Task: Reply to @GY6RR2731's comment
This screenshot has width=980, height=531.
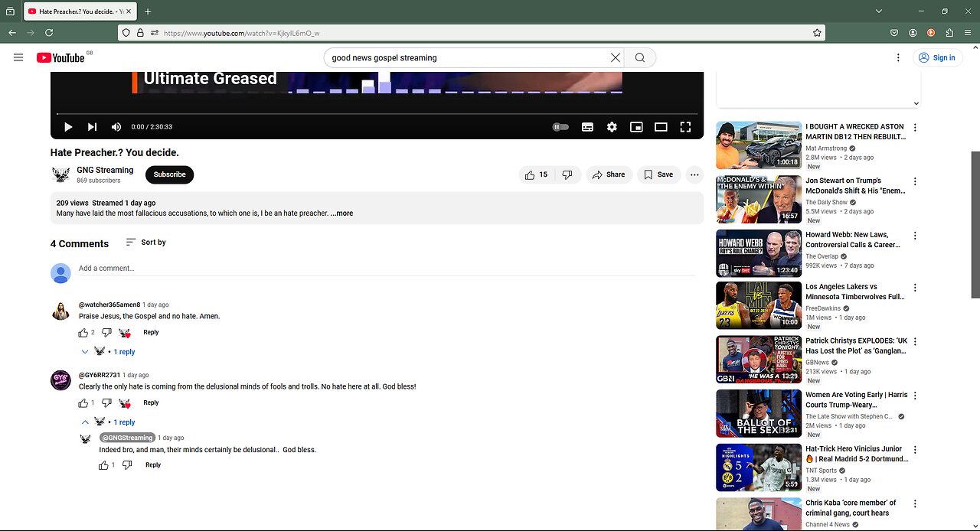Action: (151, 403)
